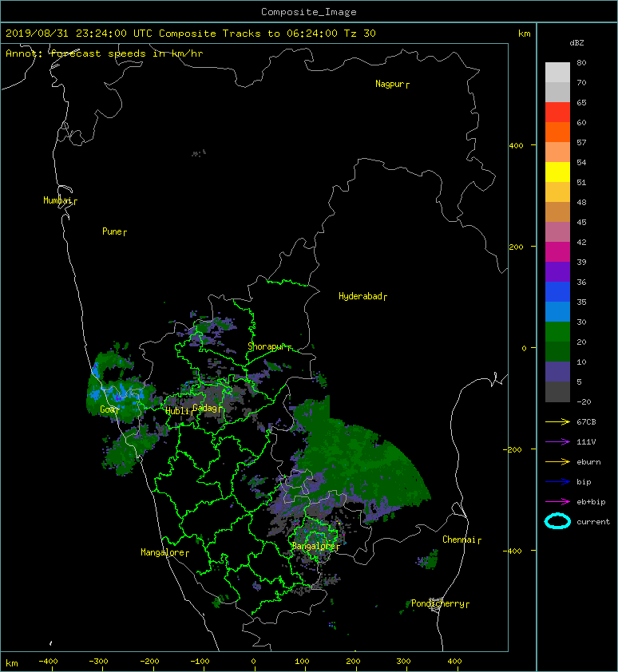Click the Composite_Image title text

309,12
